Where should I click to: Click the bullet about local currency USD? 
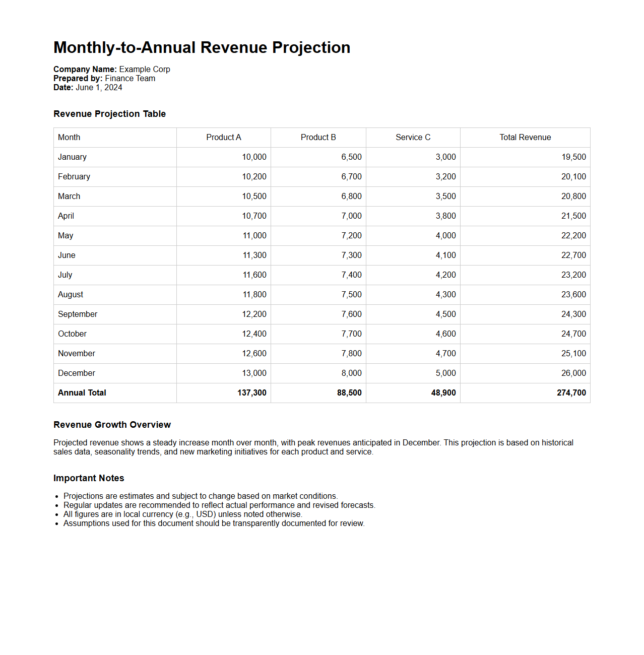click(182, 514)
